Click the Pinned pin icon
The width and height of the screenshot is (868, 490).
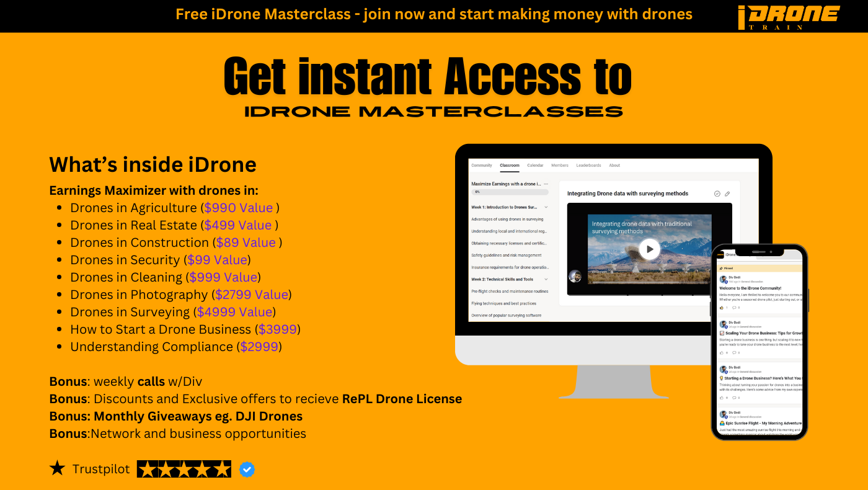(x=721, y=268)
